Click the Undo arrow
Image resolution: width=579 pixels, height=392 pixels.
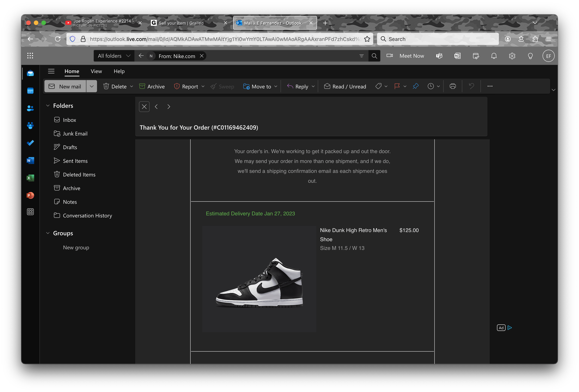pos(471,86)
